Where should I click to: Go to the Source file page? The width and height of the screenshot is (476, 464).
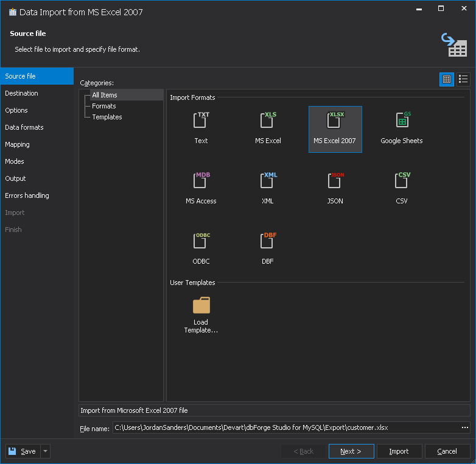click(x=37, y=76)
